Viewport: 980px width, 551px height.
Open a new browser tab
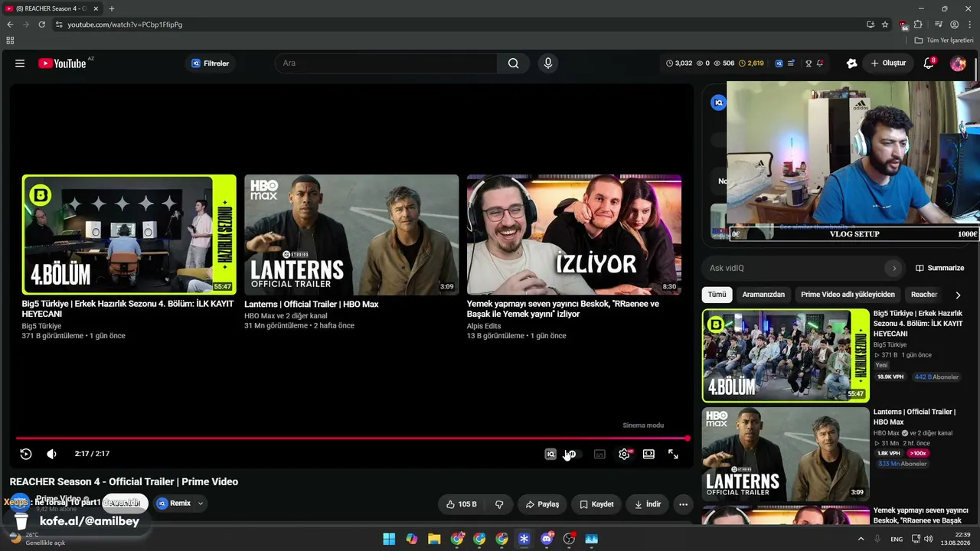[112, 8]
